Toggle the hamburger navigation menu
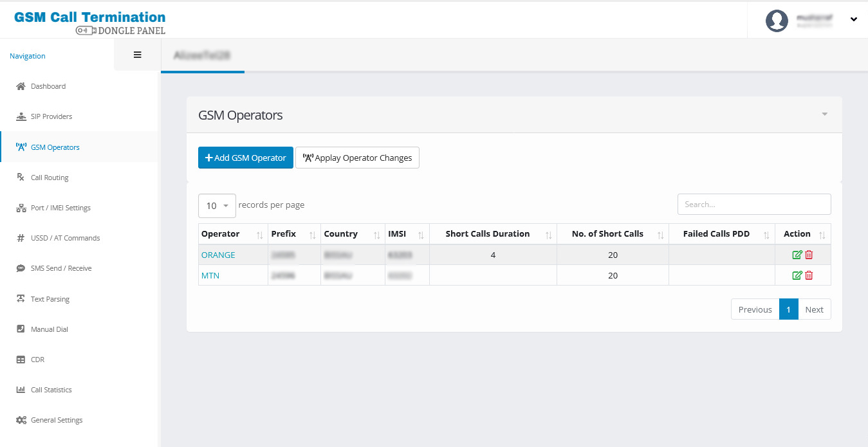 point(137,55)
